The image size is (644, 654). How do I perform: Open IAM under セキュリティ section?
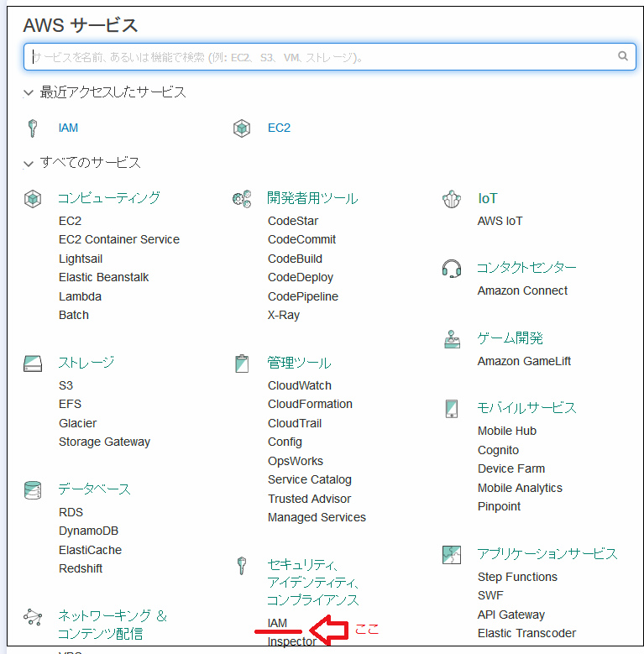pyautogui.click(x=277, y=623)
